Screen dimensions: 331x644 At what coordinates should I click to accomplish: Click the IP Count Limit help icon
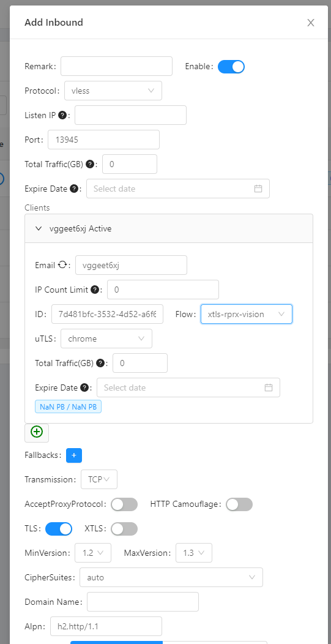(x=95, y=290)
